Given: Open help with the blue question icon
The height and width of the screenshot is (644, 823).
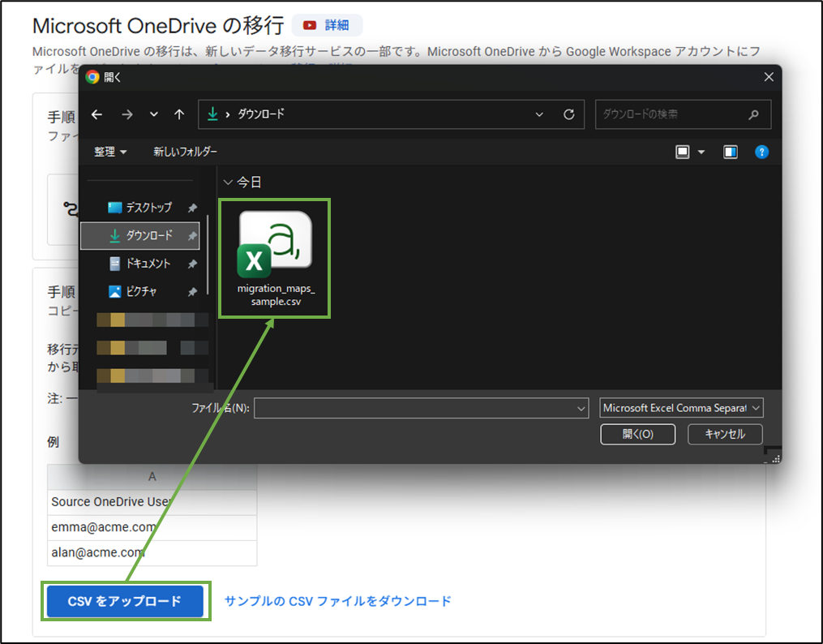Looking at the screenshot, I should point(761,152).
